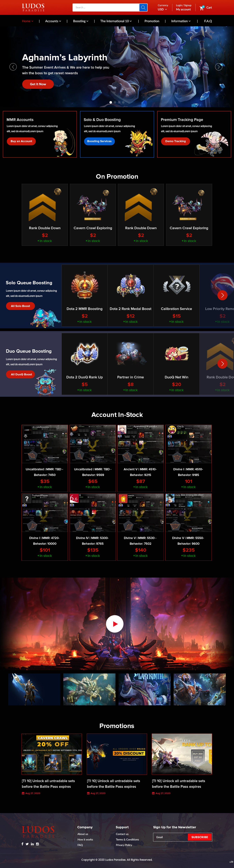234x868 pixels.
Task: Slide Duo Queue Boosting carousel right
Action: coord(222,364)
